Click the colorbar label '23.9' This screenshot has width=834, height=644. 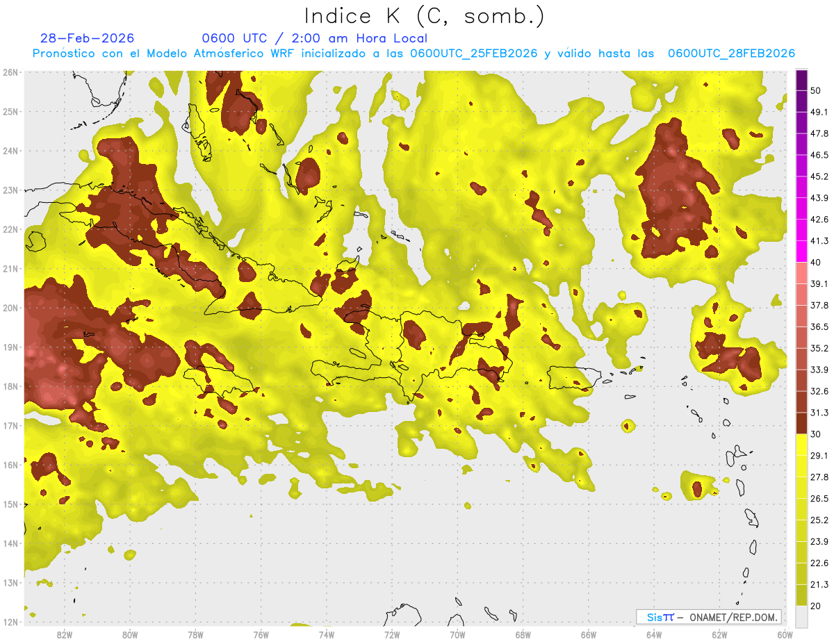pos(819,542)
